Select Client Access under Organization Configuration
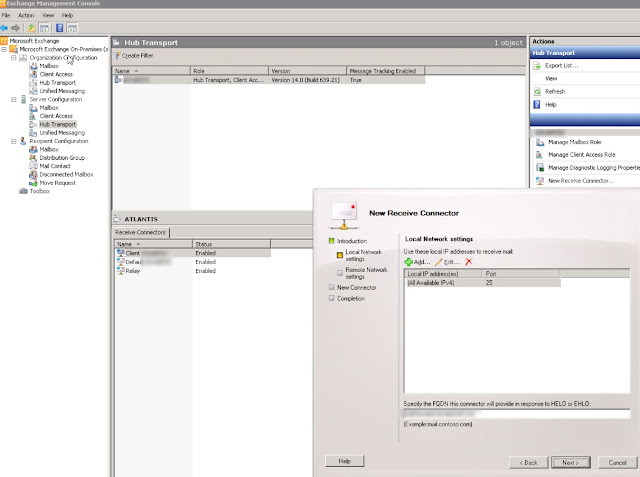The image size is (640, 477). point(56,74)
